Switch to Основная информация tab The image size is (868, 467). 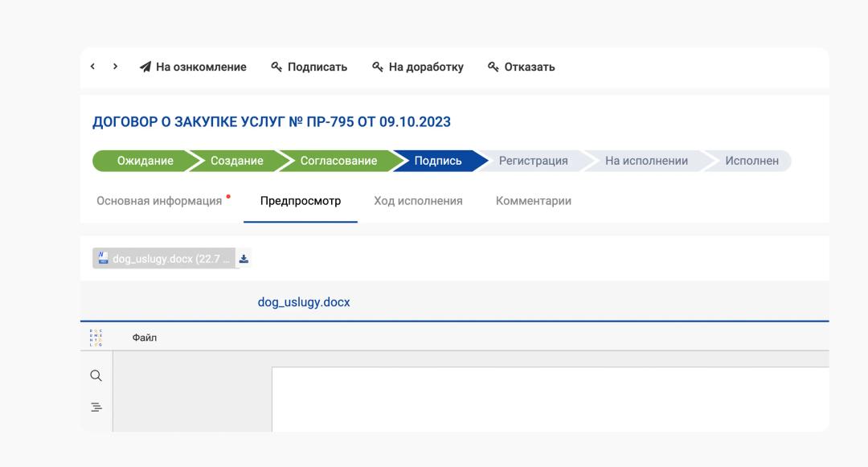(159, 201)
